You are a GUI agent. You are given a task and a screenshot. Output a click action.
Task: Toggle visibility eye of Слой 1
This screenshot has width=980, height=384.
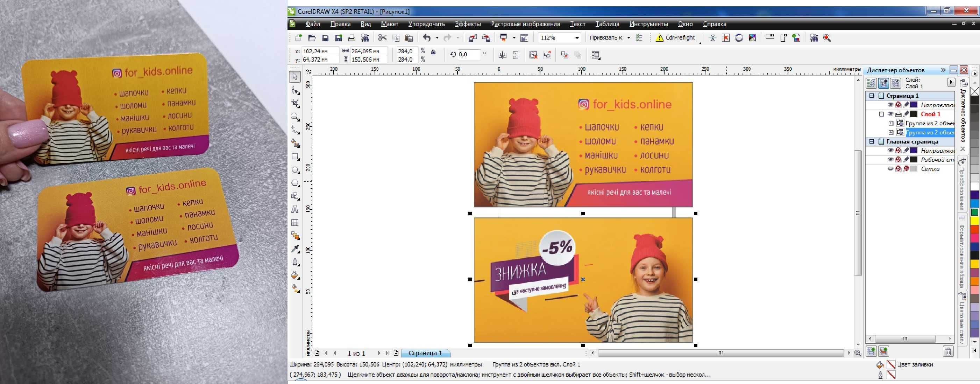pos(890,114)
